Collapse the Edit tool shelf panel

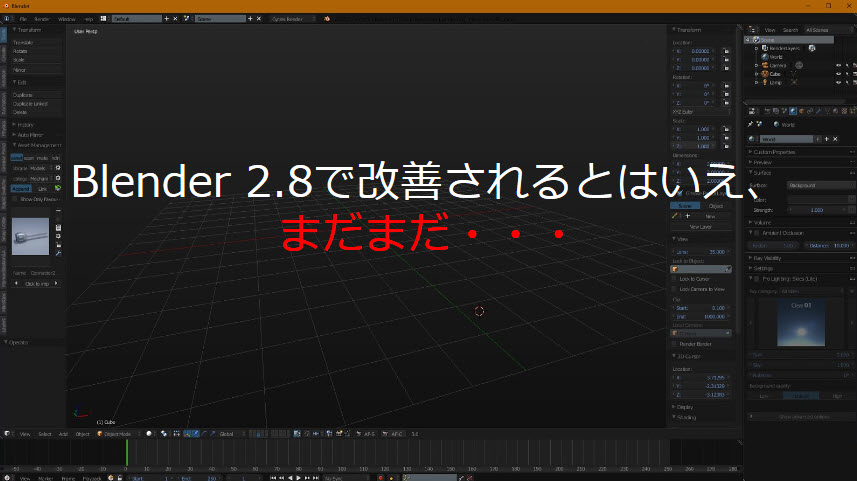pyautogui.click(x=20, y=83)
